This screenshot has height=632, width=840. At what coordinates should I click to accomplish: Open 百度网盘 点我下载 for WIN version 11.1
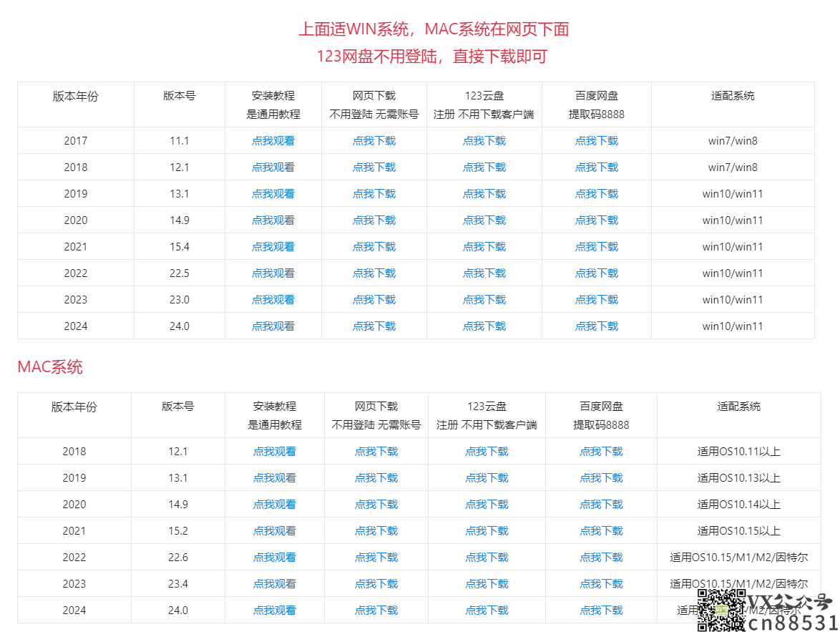click(x=597, y=141)
